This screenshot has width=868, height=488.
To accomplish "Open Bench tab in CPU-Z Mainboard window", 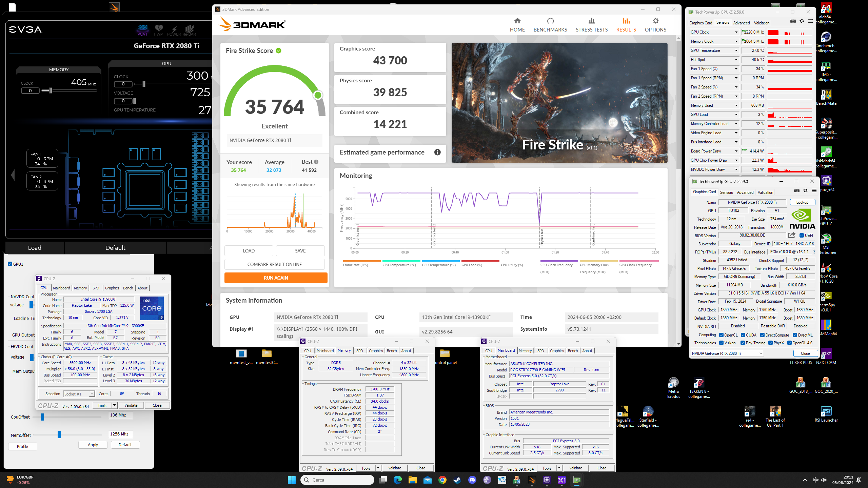I will tap(573, 350).
